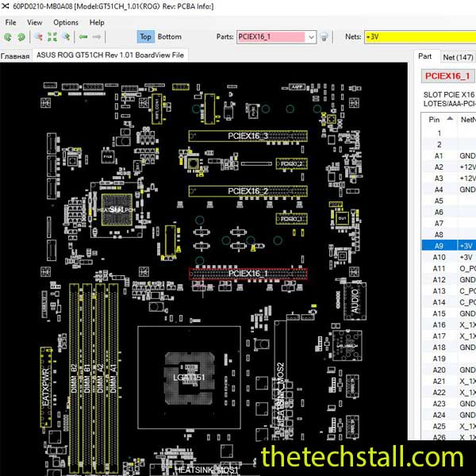The width and height of the screenshot is (476, 476).
Task: Switch to the Главная tab
Action: (15, 56)
